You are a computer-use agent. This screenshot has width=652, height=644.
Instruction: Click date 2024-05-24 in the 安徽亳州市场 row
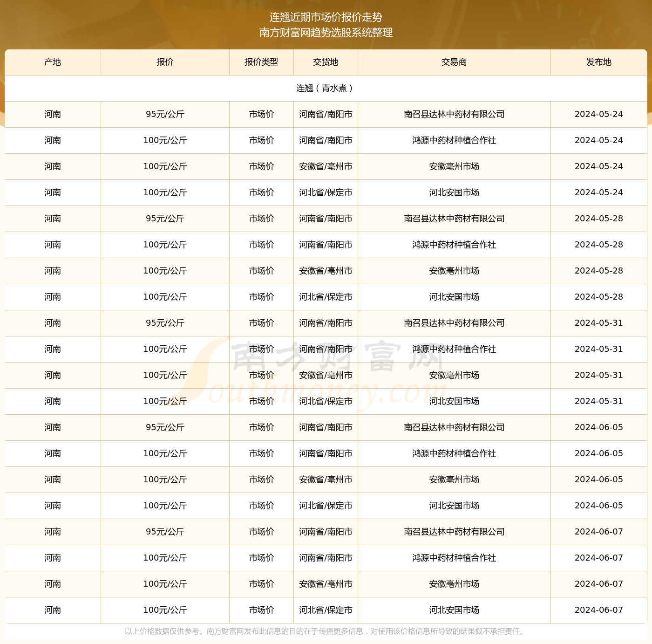(x=598, y=166)
